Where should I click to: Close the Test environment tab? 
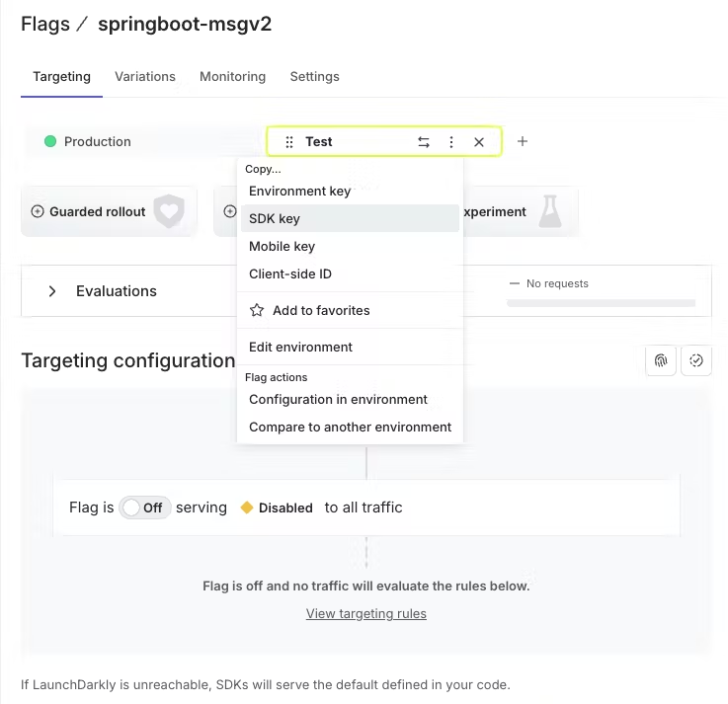479,142
